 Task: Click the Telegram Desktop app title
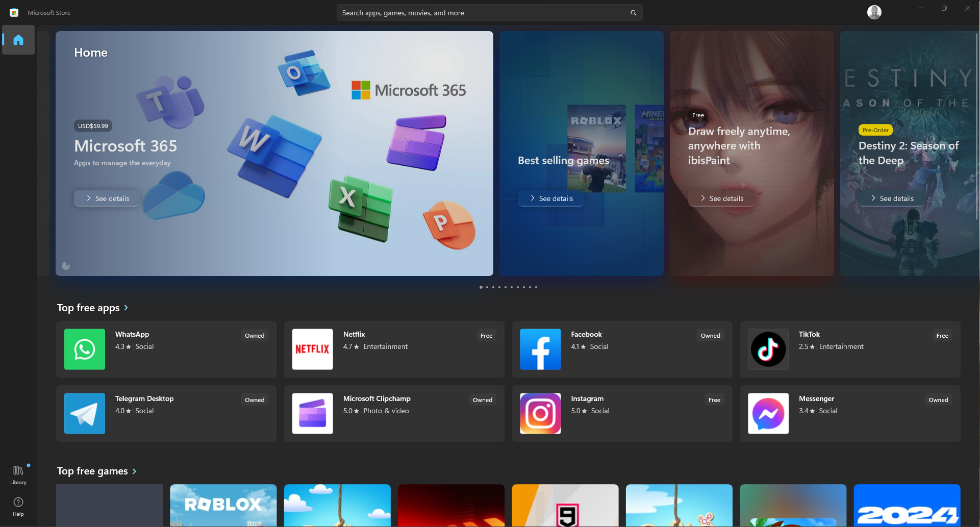click(x=144, y=399)
